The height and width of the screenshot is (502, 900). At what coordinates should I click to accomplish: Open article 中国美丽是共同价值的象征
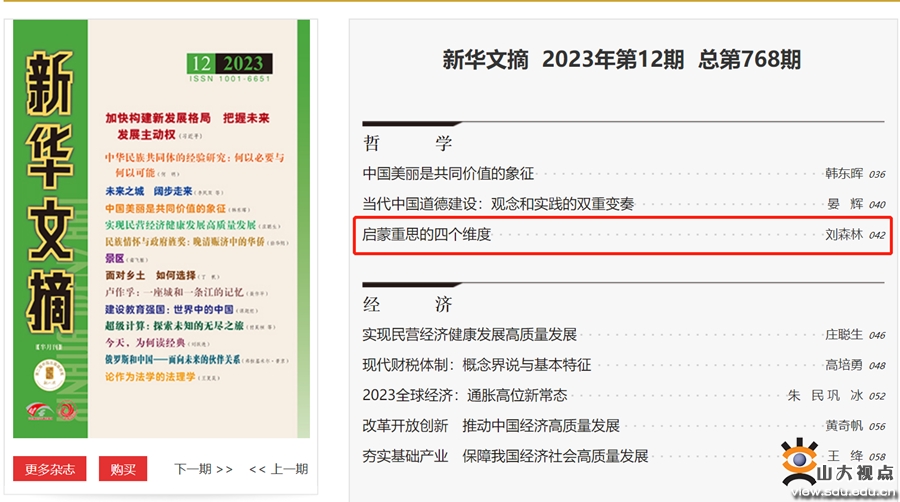click(448, 173)
